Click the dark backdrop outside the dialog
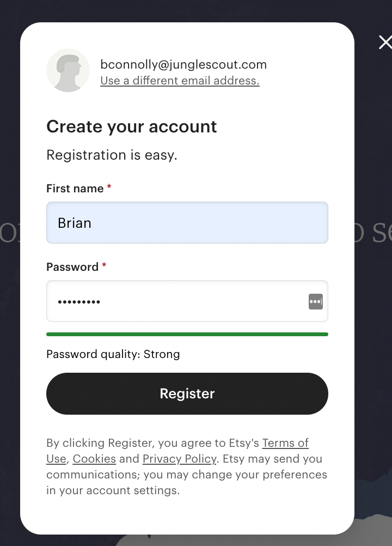This screenshot has height=546, width=392. [10, 105]
